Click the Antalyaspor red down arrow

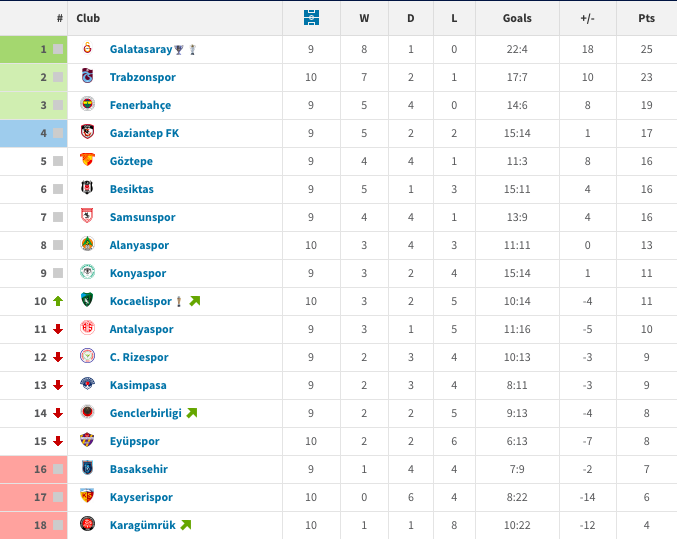pyautogui.click(x=58, y=329)
